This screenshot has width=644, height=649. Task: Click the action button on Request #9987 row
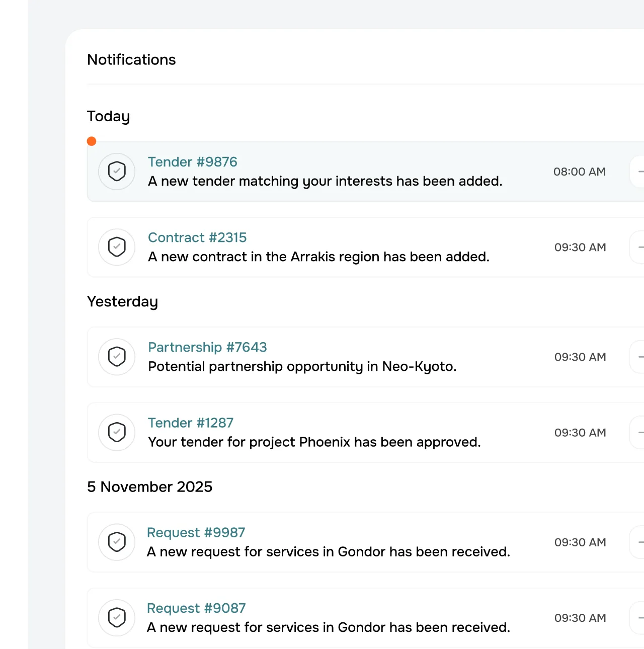(638, 542)
